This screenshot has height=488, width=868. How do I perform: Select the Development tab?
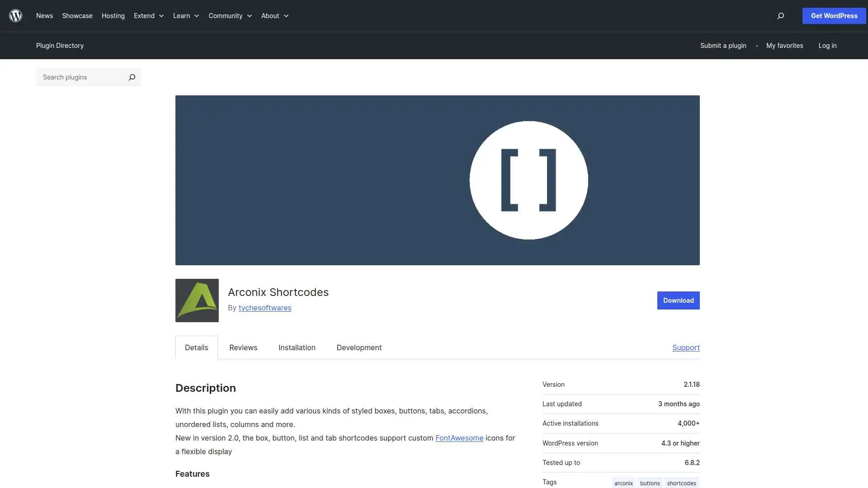(x=359, y=347)
